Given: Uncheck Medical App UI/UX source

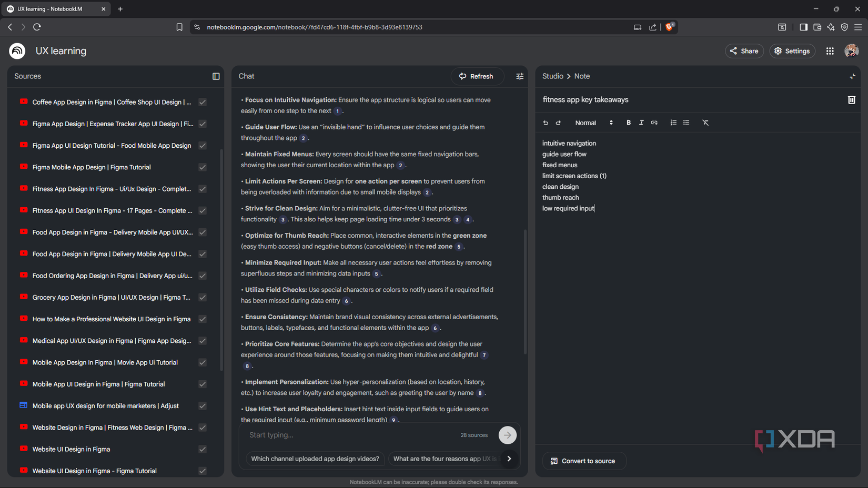Looking at the screenshot, I should [203, 341].
